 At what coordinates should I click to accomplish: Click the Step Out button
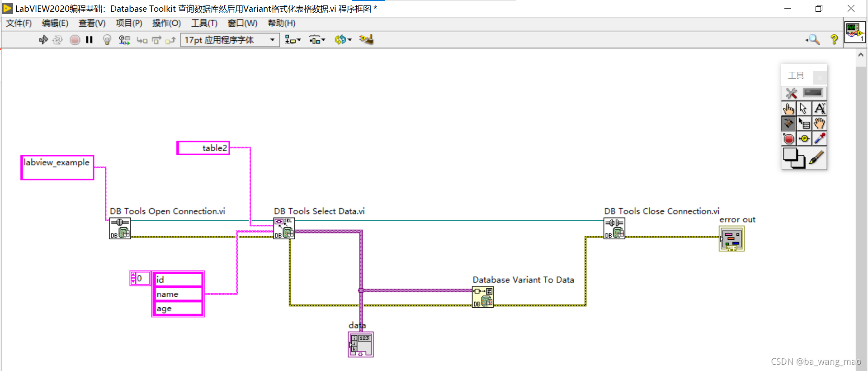(170, 40)
